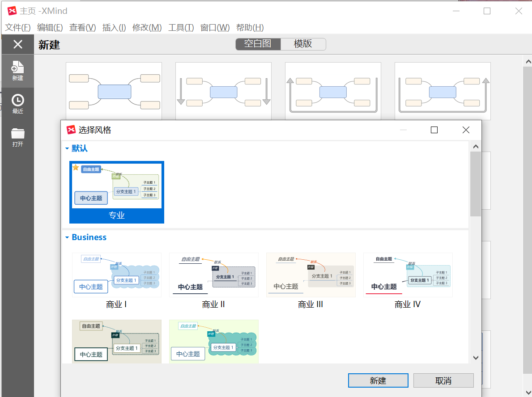
Task: Click the 取消 button
Action: [x=443, y=380]
